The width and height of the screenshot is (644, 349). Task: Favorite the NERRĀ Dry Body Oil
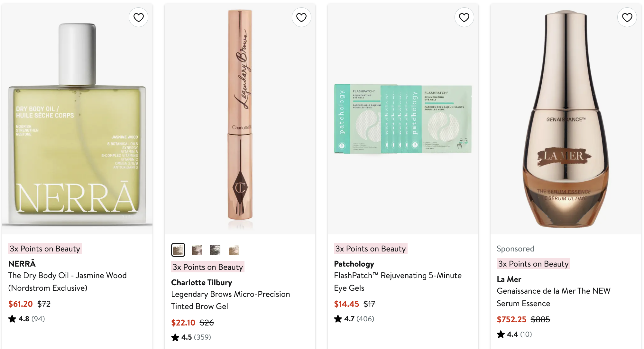click(x=138, y=17)
